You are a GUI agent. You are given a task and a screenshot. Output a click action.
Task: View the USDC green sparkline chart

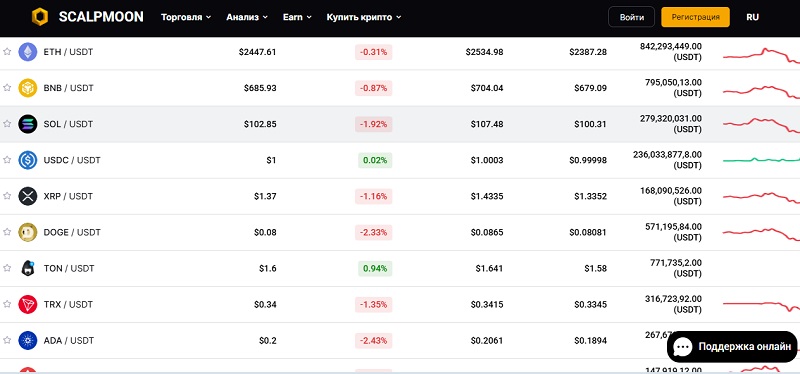(761, 160)
